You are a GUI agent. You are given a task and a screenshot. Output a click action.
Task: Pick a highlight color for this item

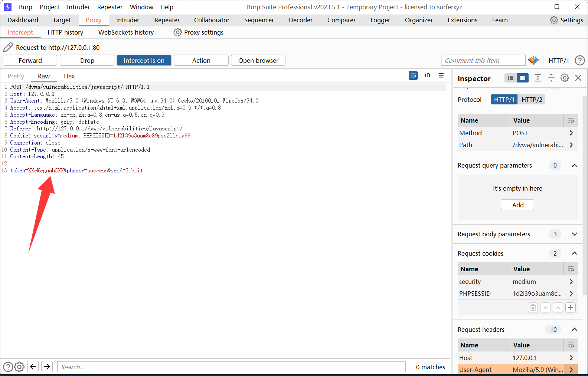[x=533, y=60]
